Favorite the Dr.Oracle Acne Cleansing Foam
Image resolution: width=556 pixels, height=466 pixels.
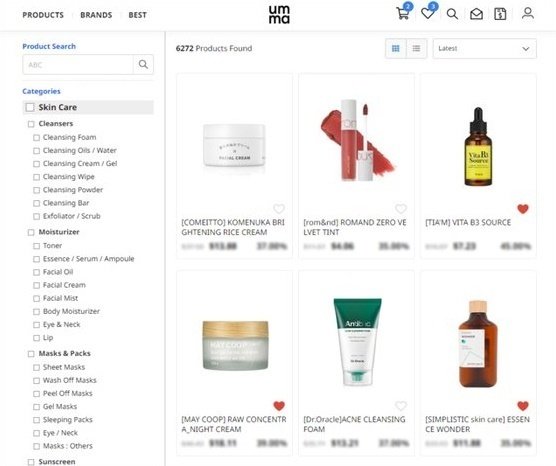[x=401, y=405]
